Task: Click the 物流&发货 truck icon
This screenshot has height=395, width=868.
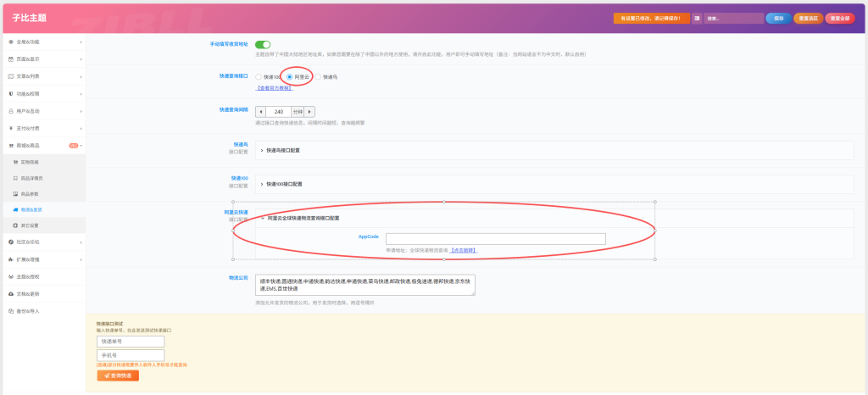Action: 15,210
